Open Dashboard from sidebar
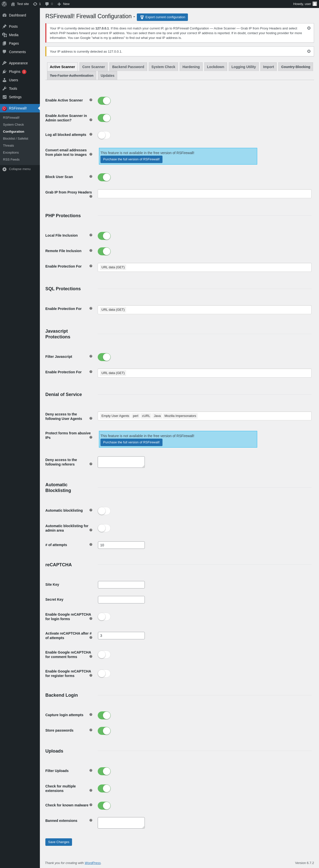The width and height of the screenshot is (319, 868). 20,15
